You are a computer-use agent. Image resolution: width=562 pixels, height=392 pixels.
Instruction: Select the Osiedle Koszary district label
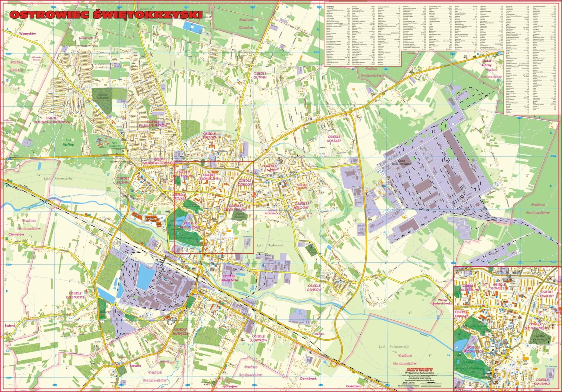coord(334,139)
